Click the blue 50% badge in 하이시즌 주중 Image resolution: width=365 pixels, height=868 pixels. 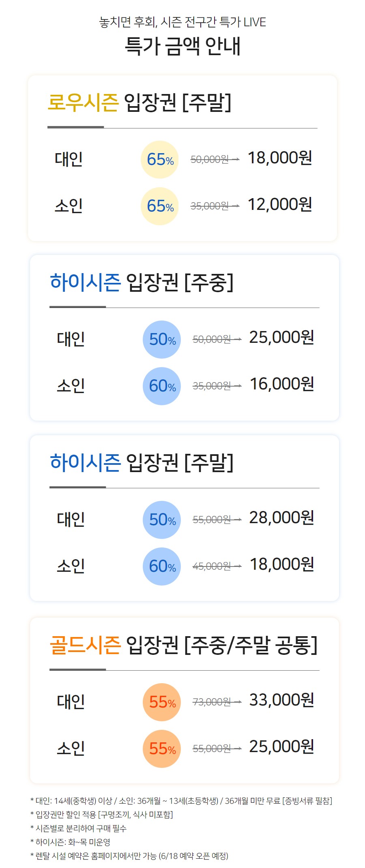pyautogui.click(x=162, y=340)
